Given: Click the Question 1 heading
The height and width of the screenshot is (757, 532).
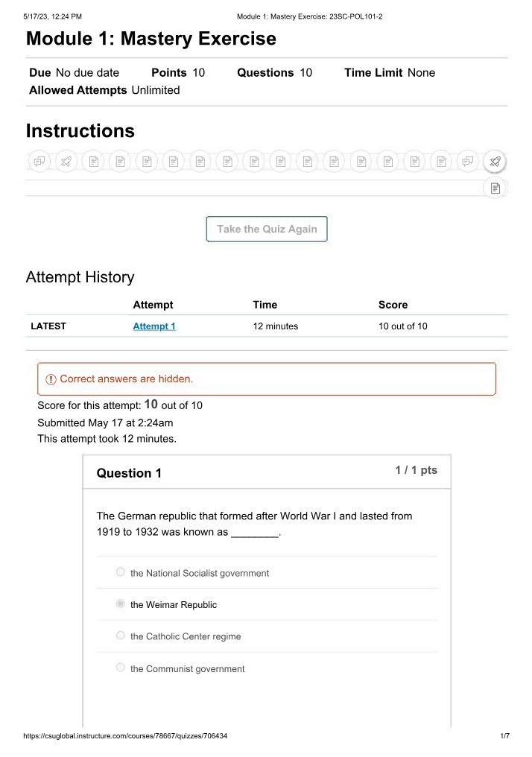Looking at the screenshot, I should tap(129, 473).
